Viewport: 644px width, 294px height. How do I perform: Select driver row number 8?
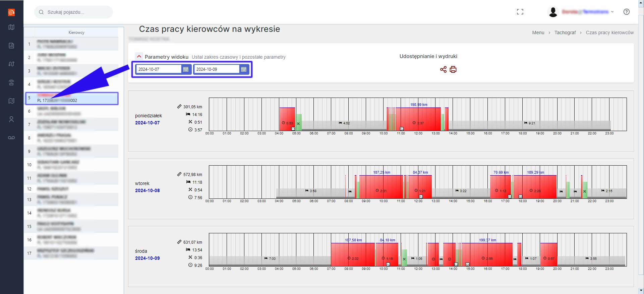(x=71, y=138)
